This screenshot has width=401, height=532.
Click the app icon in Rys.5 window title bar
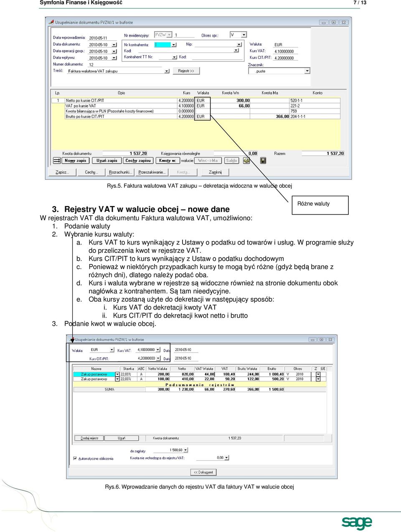click(x=51, y=22)
